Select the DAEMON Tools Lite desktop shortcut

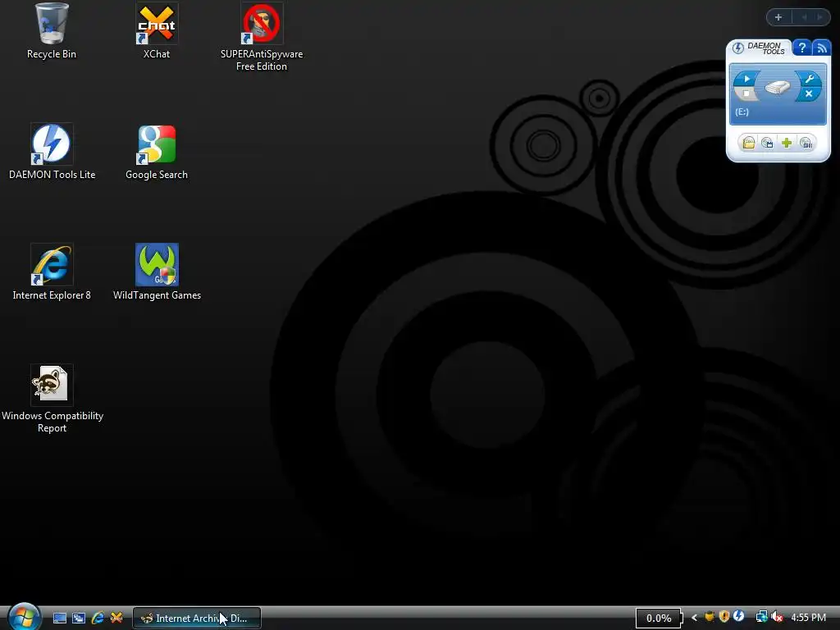point(52,152)
